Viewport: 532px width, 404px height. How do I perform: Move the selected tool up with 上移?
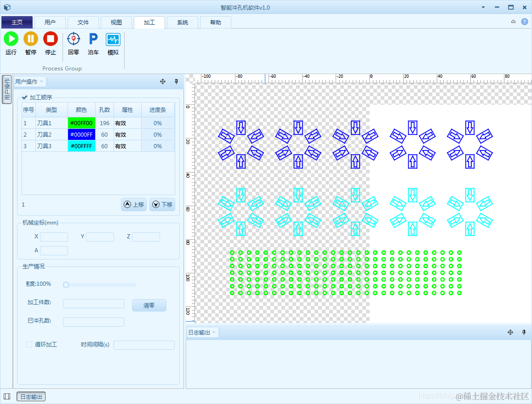[x=134, y=204]
